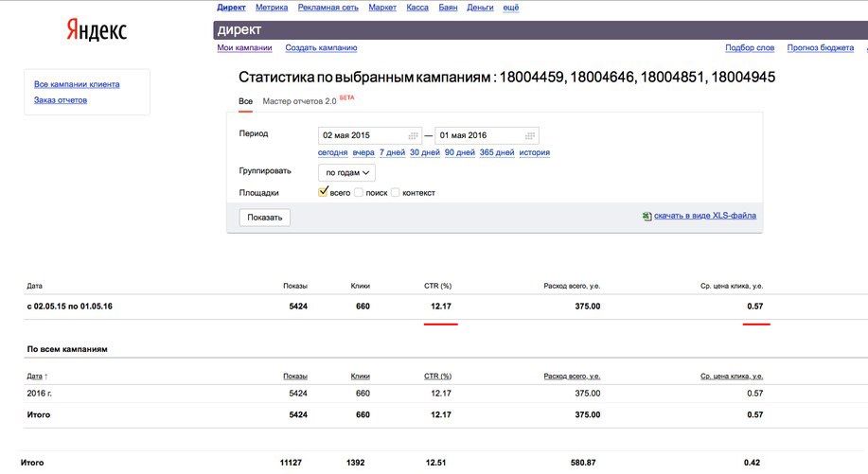Open 'Баян' in top navigation

[449, 8]
